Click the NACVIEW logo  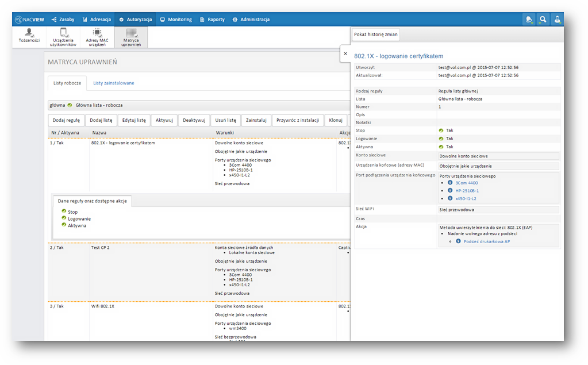click(30, 20)
